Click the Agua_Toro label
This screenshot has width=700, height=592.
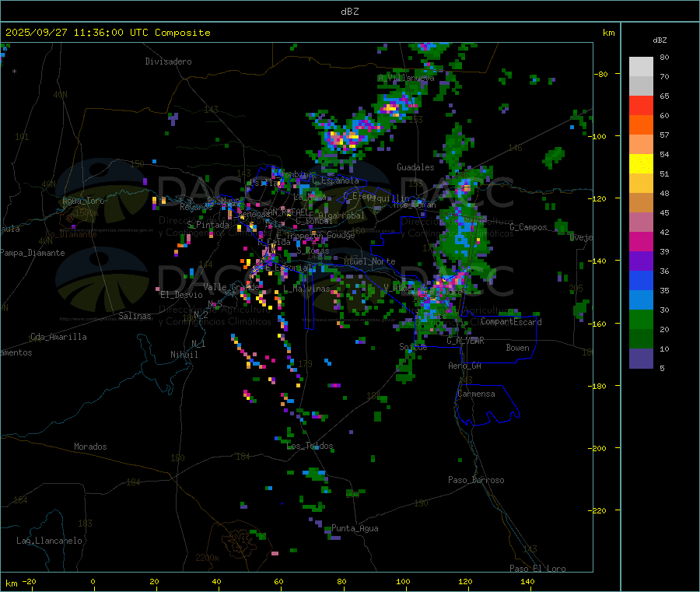click(x=83, y=201)
